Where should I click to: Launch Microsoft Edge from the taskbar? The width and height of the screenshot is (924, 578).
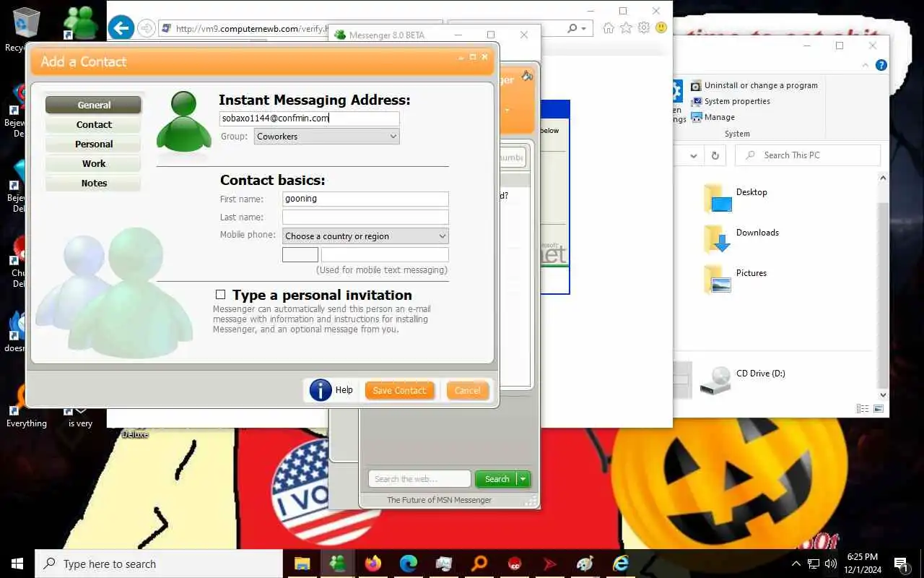click(408, 564)
